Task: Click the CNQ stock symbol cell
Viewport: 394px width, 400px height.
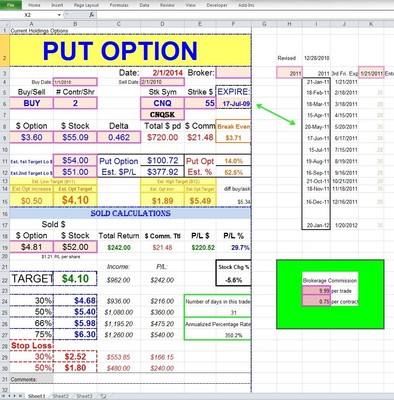Action: (x=162, y=103)
